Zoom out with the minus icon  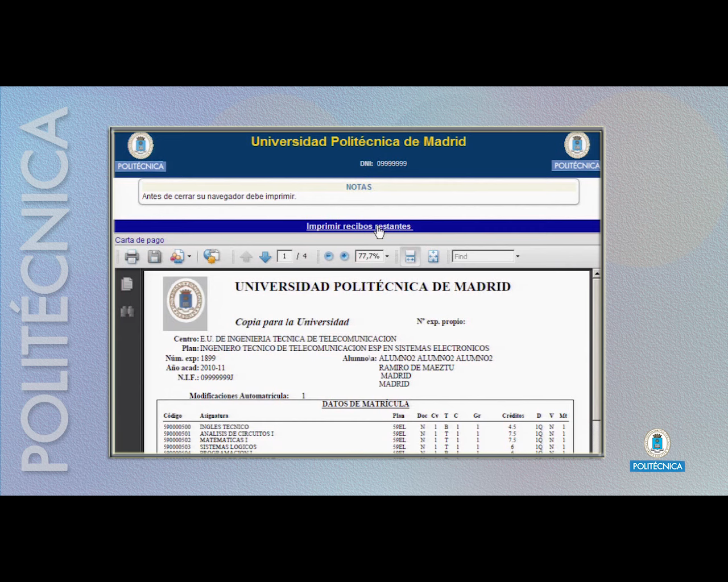click(x=329, y=256)
